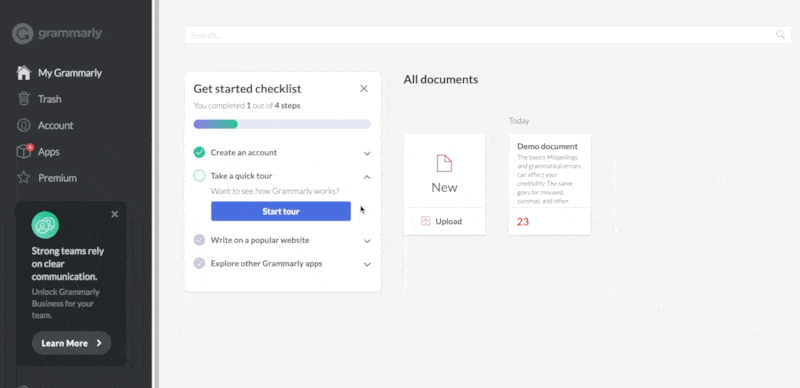800x388 pixels.
Task: Click the Today date label
Action: pos(519,120)
